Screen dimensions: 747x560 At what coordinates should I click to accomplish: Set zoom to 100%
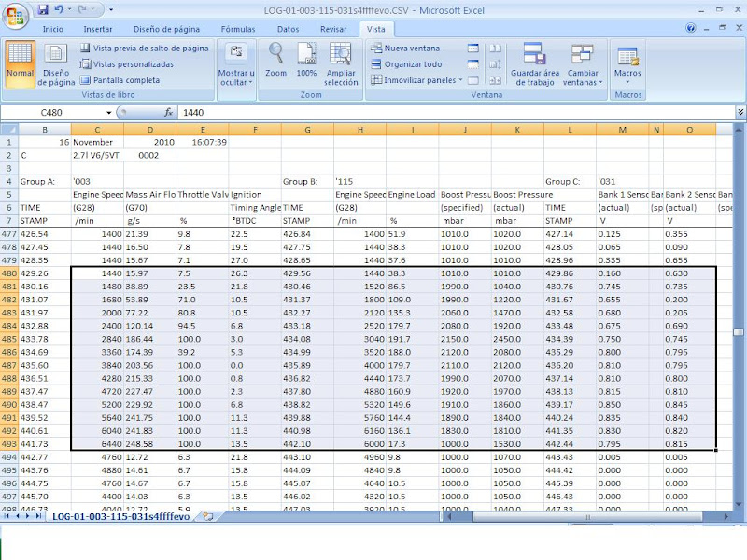point(306,60)
